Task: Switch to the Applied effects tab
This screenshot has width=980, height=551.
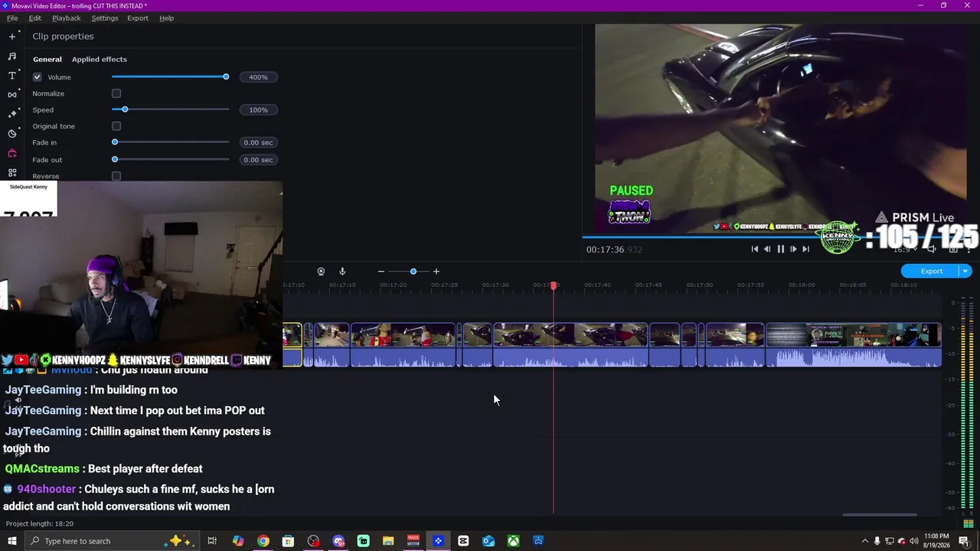Action: (x=100, y=60)
